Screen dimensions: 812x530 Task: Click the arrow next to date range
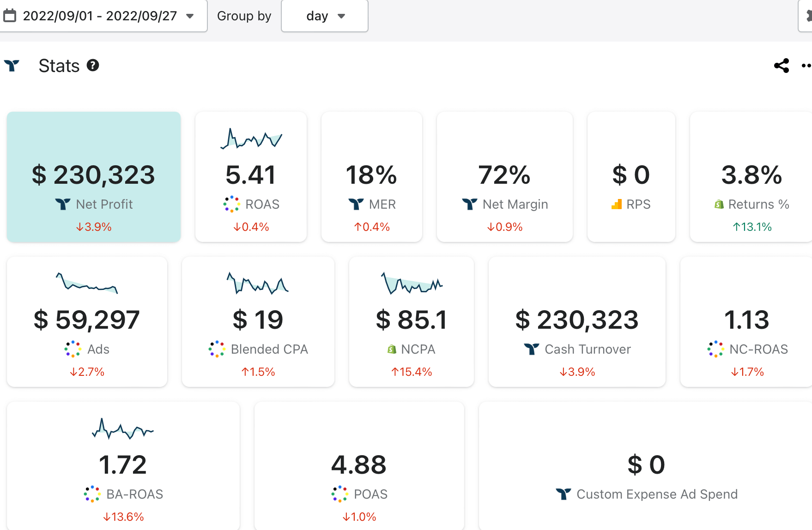190,16
